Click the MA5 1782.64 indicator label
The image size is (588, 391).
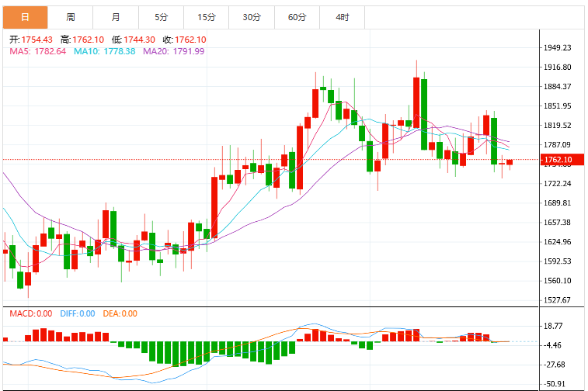(x=37, y=51)
